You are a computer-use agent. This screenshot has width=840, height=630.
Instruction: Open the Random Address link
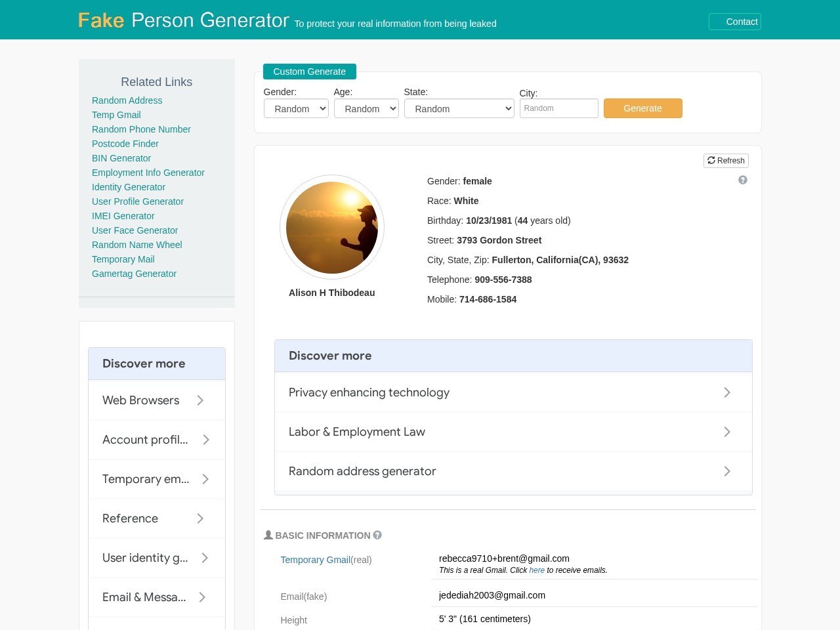[127, 100]
